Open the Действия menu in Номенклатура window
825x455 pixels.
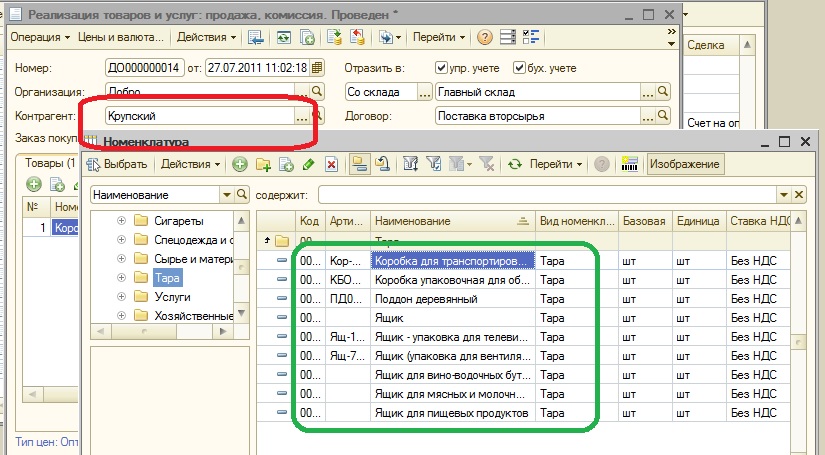[x=191, y=164]
